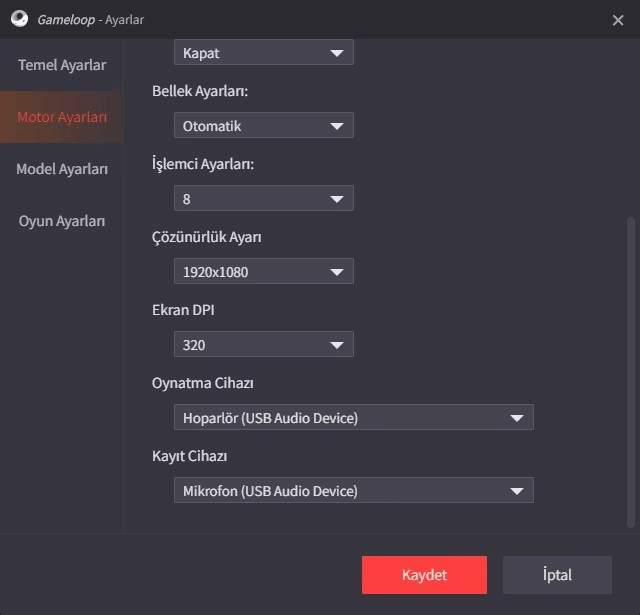Switch to Model Ayarları tab
This screenshot has height=615, width=640.
pyautogui.click(x=62, y=169)
